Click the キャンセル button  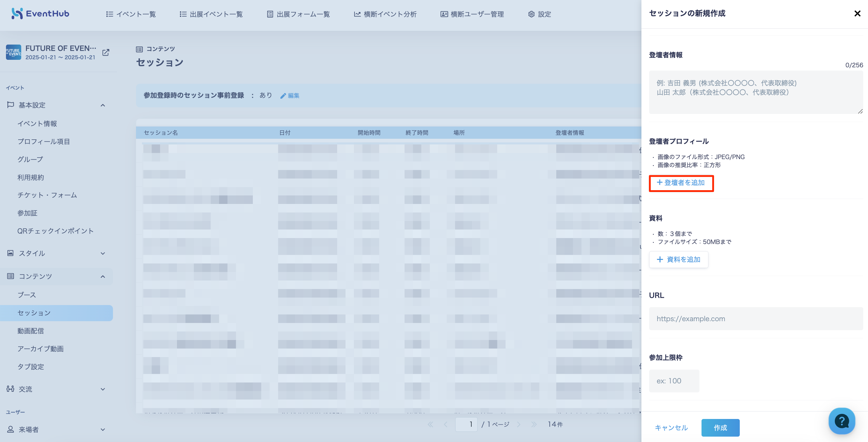point(671,428)
